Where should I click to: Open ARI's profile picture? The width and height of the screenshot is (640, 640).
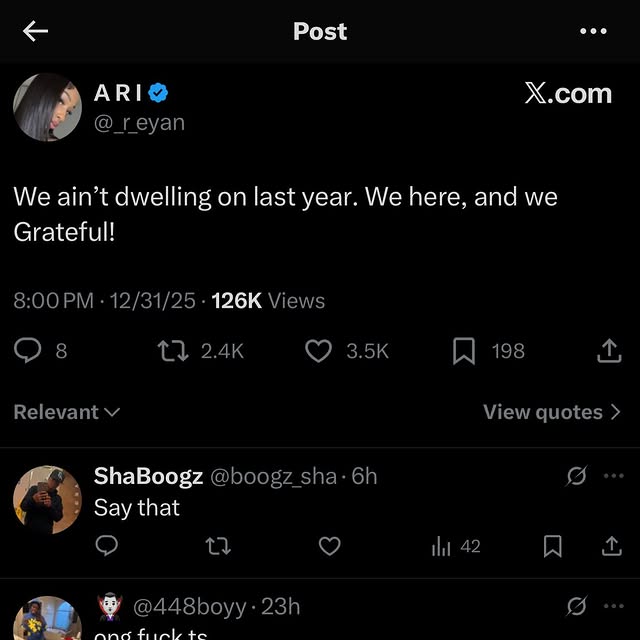coord(47,107)
